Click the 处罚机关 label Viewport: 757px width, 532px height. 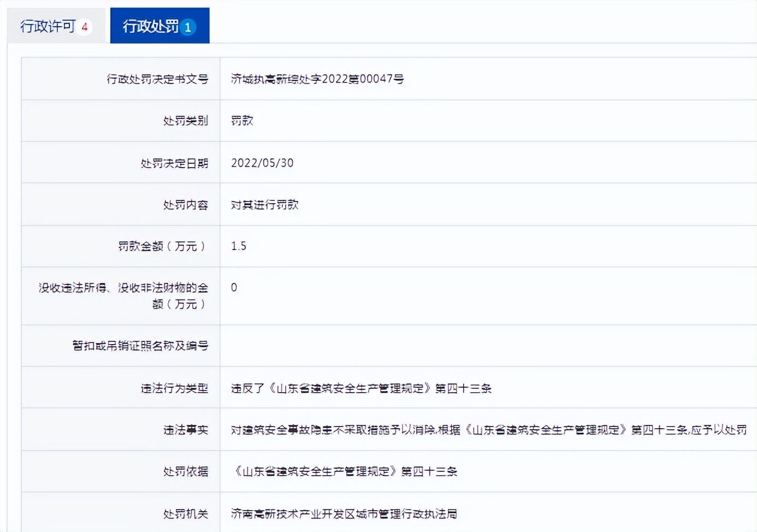(x=186, y=514)
